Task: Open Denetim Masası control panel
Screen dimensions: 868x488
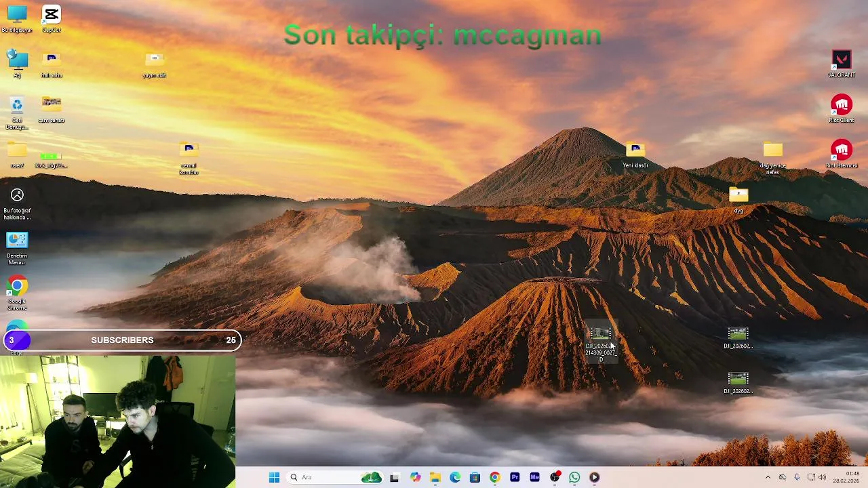Action: point(17,248)
